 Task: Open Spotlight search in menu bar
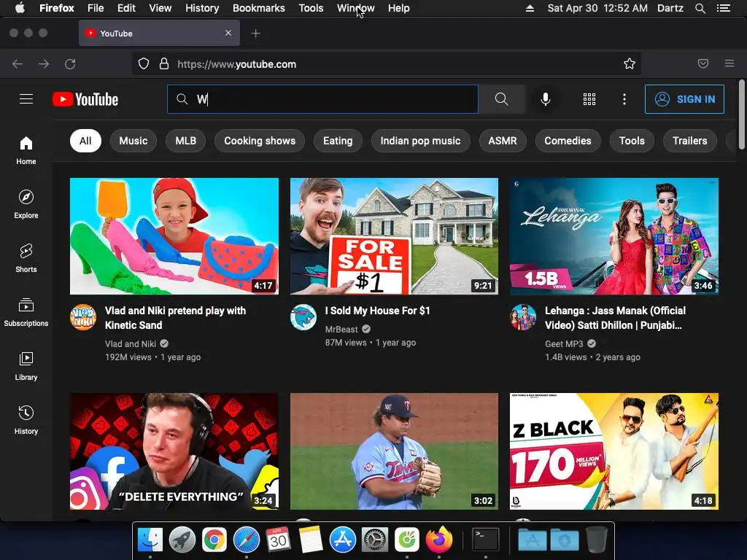click(x=700, y=8)
